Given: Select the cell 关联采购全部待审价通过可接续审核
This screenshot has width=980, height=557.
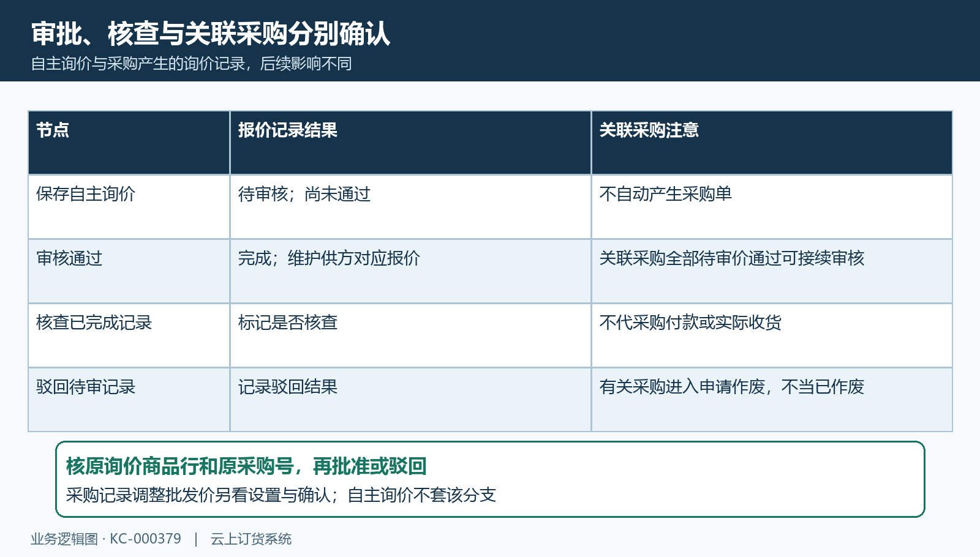Looking at the screenshot, I should tap(772, 271).
